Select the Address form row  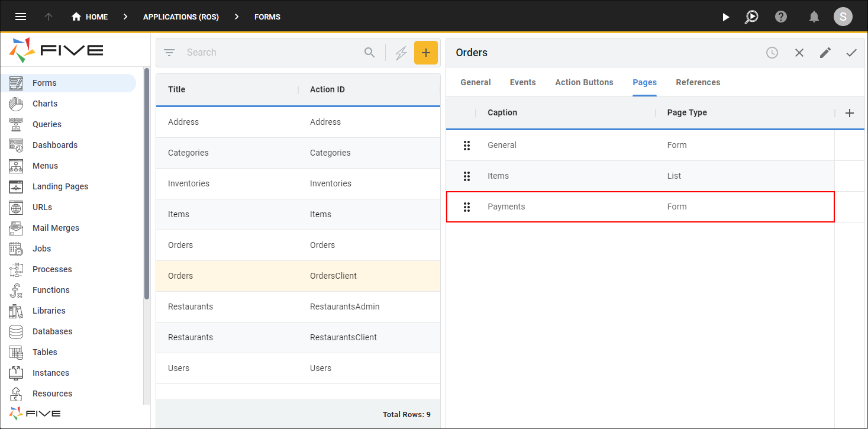(298, 122)
